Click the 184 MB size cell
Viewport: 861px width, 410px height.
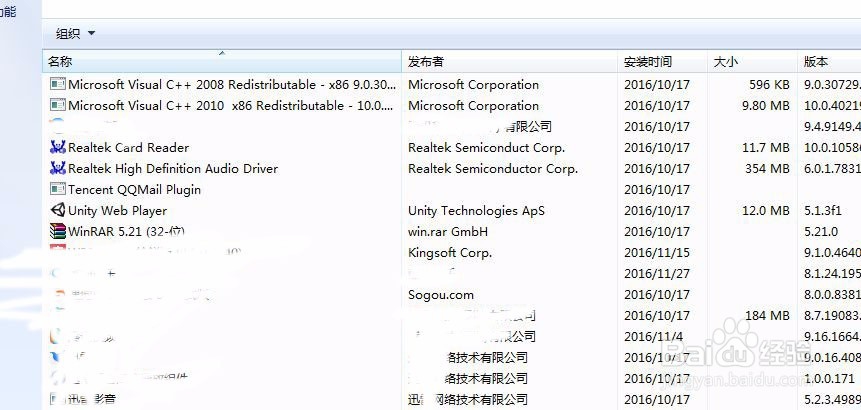click(x=767, y=316)
